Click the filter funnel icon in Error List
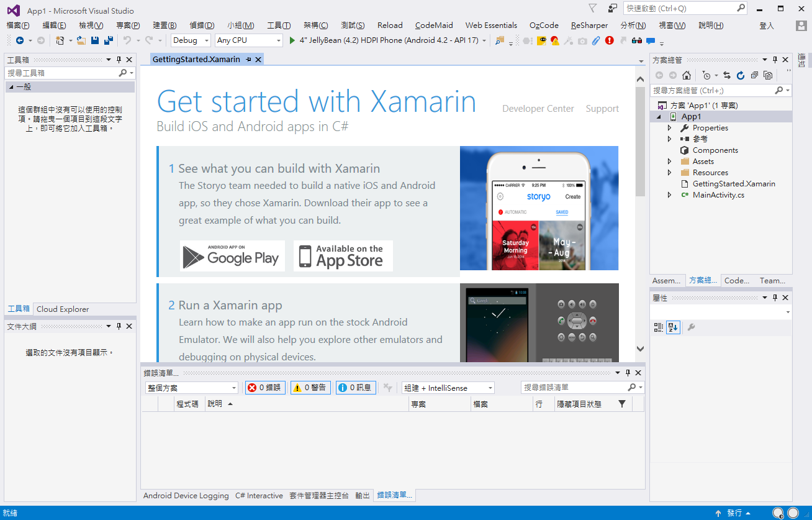The image size is (812, 520). [x=622, y=404]
